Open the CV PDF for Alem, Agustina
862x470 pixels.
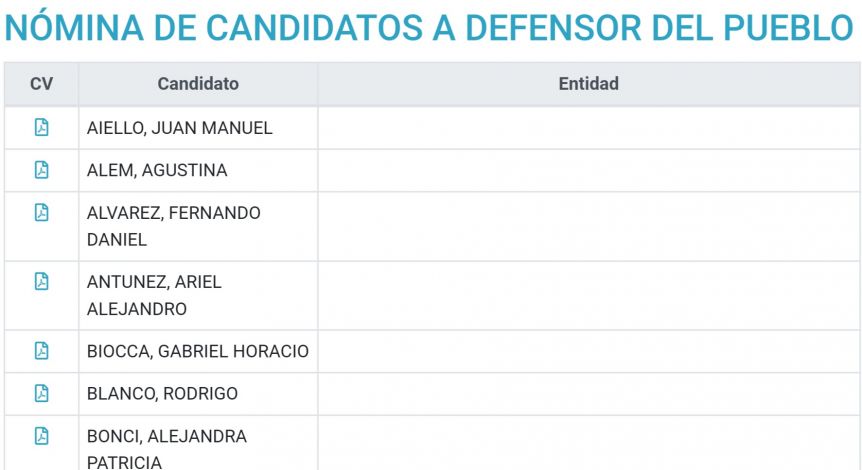click(x=41, y=170)
